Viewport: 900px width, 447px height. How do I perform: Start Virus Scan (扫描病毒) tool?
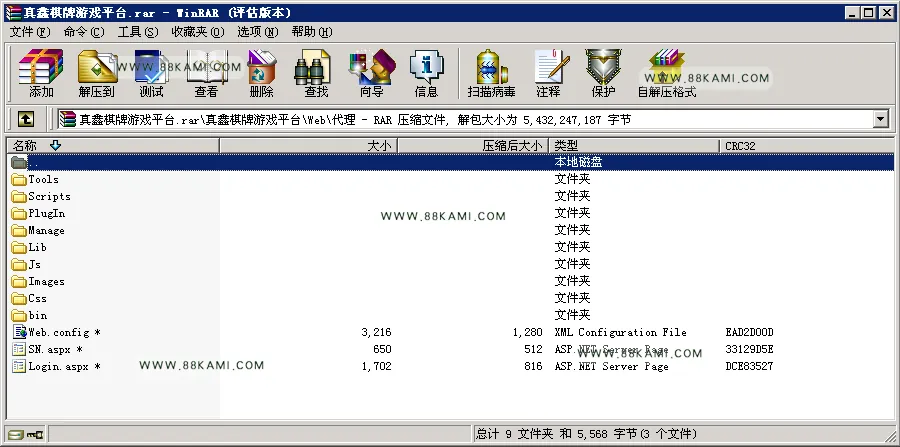pos(491,73)
